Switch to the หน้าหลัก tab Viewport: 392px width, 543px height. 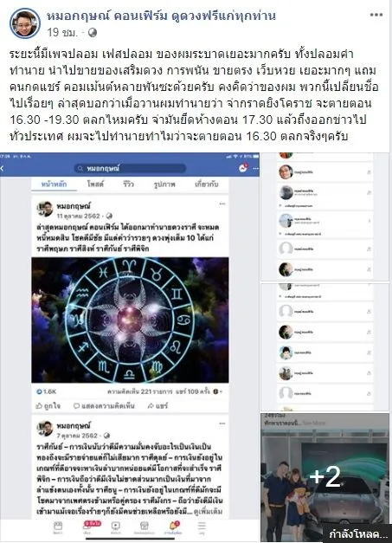point(54,184)
